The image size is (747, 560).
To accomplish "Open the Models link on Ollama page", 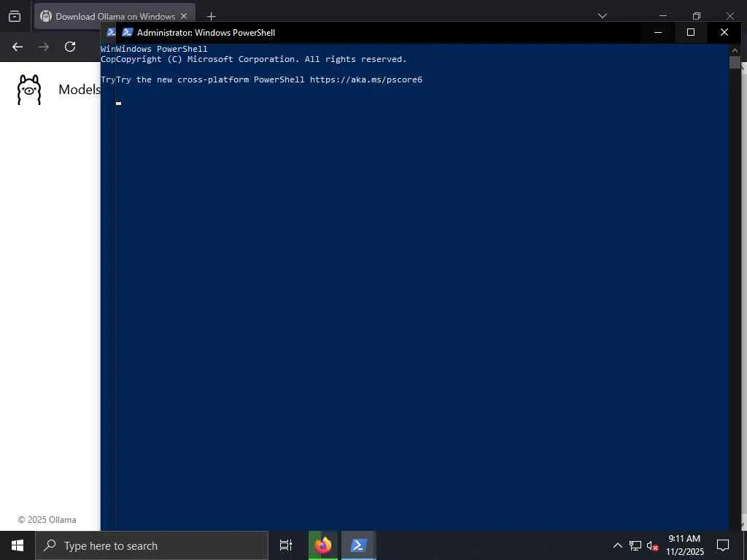I will (80, 90).
